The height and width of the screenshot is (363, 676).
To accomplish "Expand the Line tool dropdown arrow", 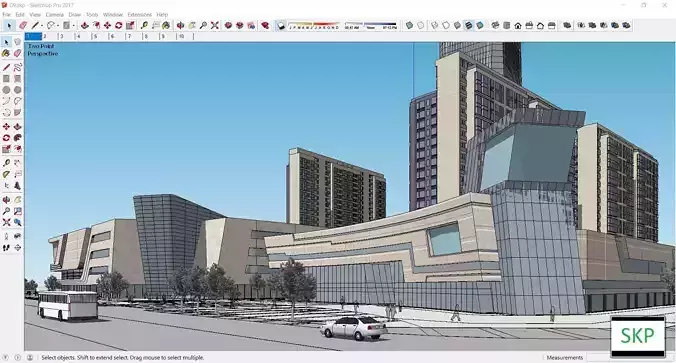I will coord(42,26).
